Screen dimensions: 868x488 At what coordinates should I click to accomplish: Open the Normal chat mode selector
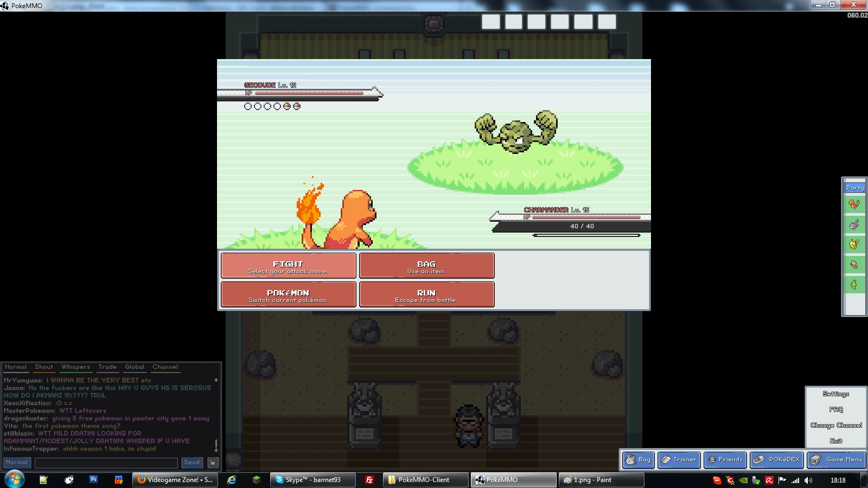pos(17,463)
